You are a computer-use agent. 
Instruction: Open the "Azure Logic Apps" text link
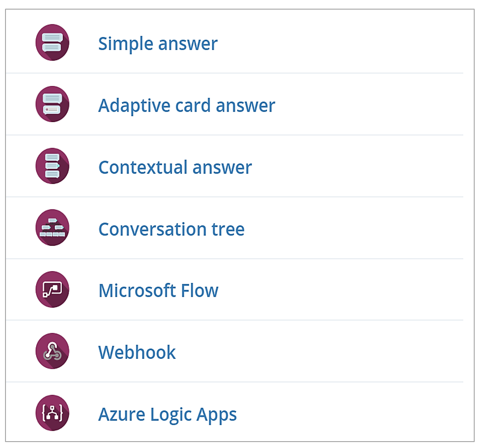click(x=167, y=415)
